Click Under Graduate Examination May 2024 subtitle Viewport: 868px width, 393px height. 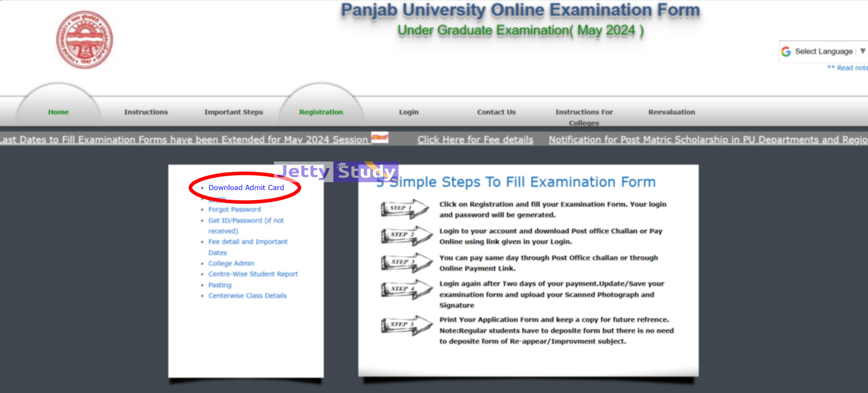pos(520,30)
